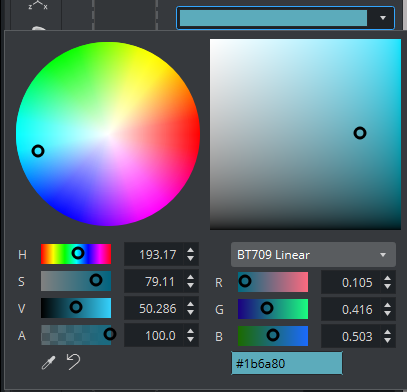Collapse the color swatch dropdown arrow at top
The image size is (407, 392).
coord(383,18)
